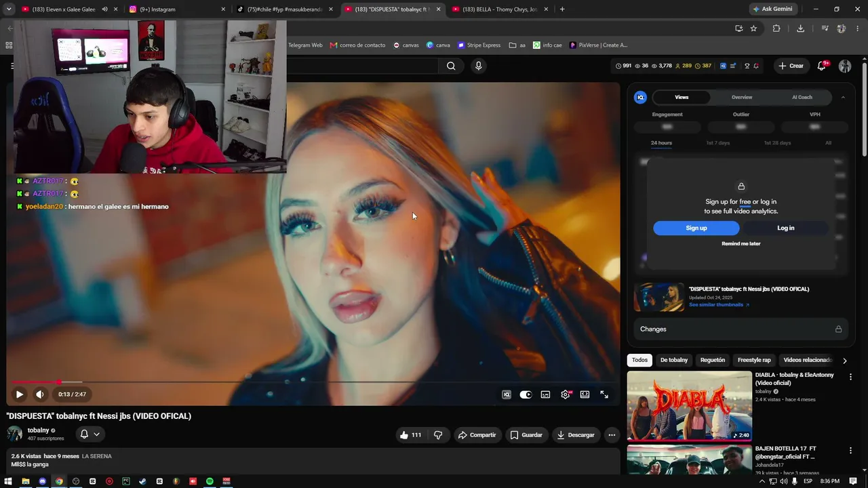Enter fullscreen video mode
The height and width of the screenshot is (488, 868).
point(604,394)
